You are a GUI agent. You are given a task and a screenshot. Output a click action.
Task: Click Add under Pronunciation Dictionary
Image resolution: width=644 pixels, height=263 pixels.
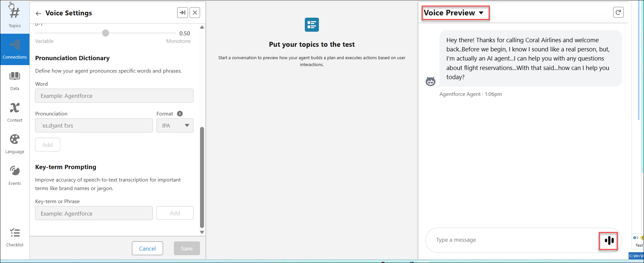[47, 145]
